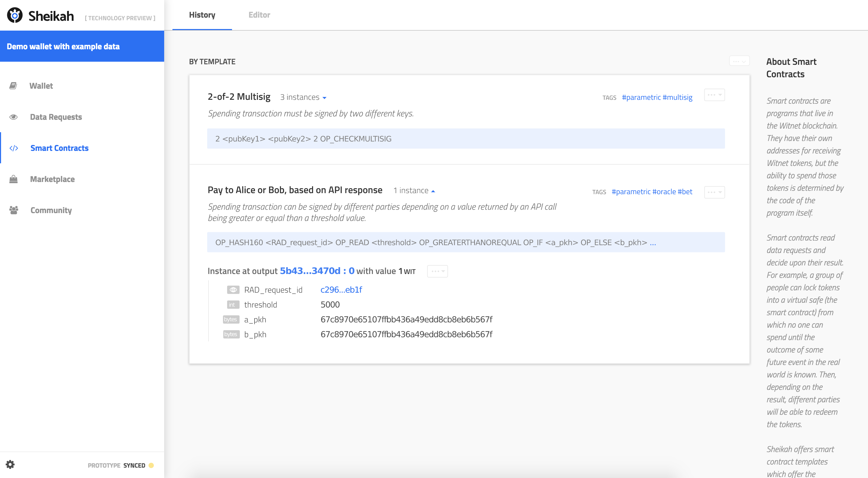Click the #oracle tag
868x478 pixels.
(x=664, y=192)
